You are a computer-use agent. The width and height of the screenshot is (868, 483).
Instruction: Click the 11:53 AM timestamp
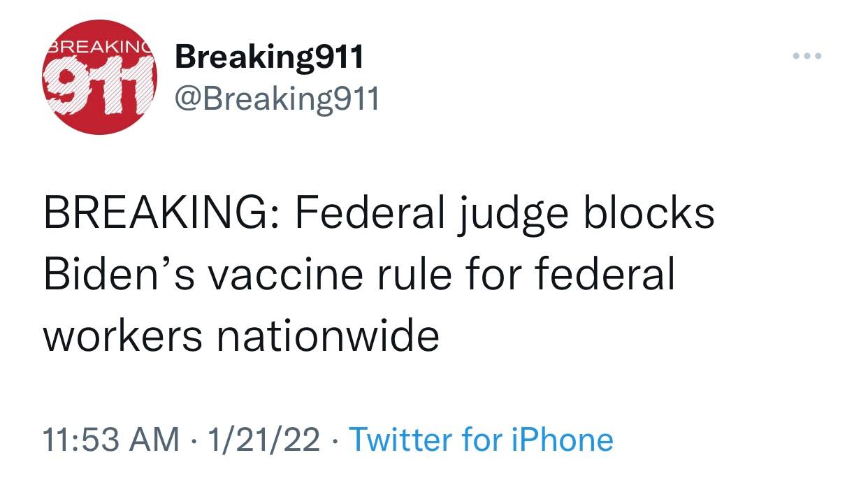(110, 440)
